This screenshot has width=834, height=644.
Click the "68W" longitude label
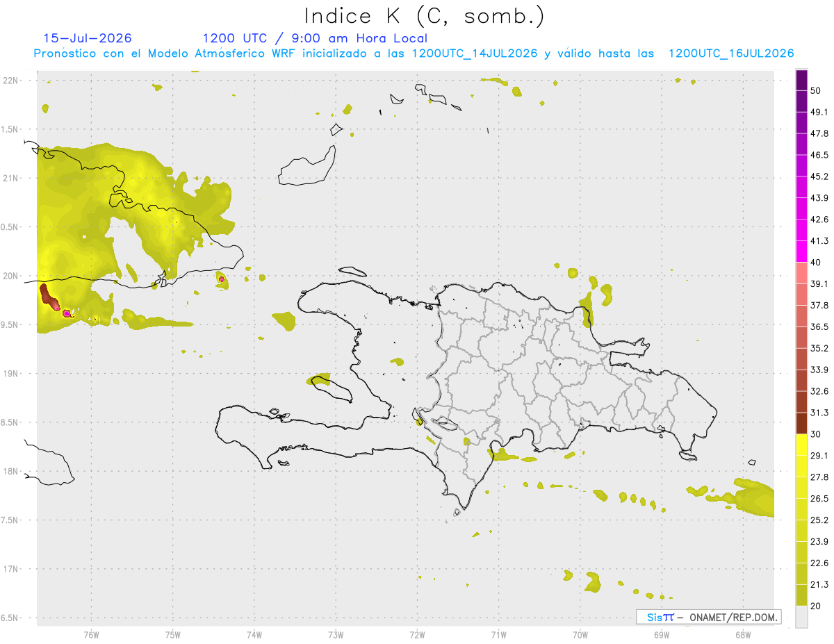click(x=742, y=635)
